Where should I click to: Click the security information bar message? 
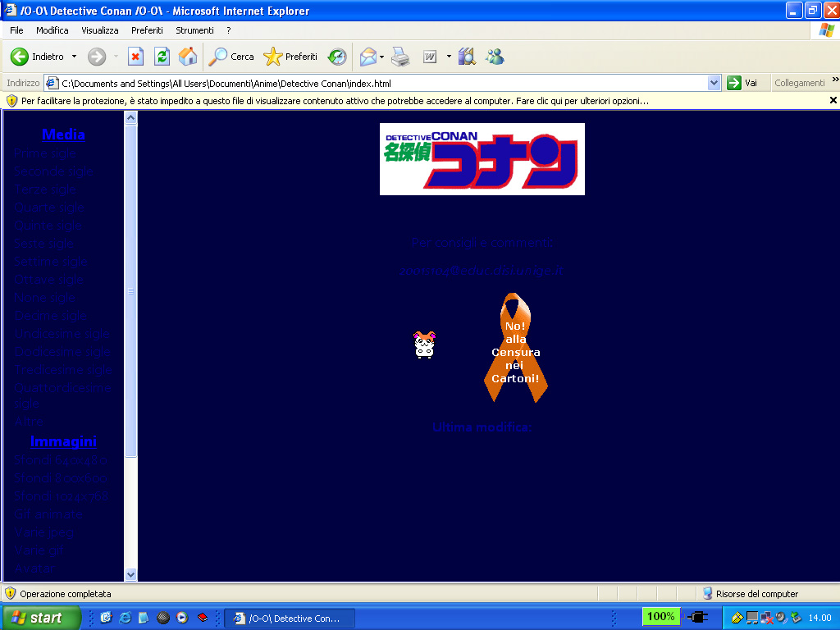(335, 101)
